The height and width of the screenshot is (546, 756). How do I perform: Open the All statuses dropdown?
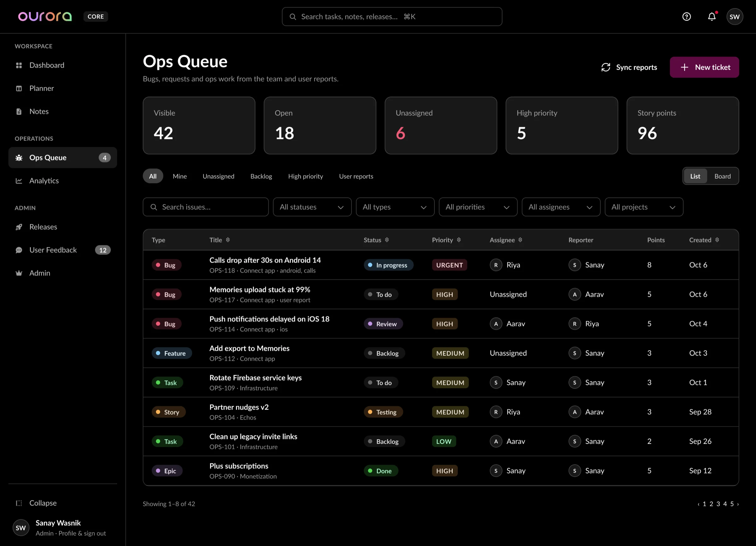[x=312, y=207]
